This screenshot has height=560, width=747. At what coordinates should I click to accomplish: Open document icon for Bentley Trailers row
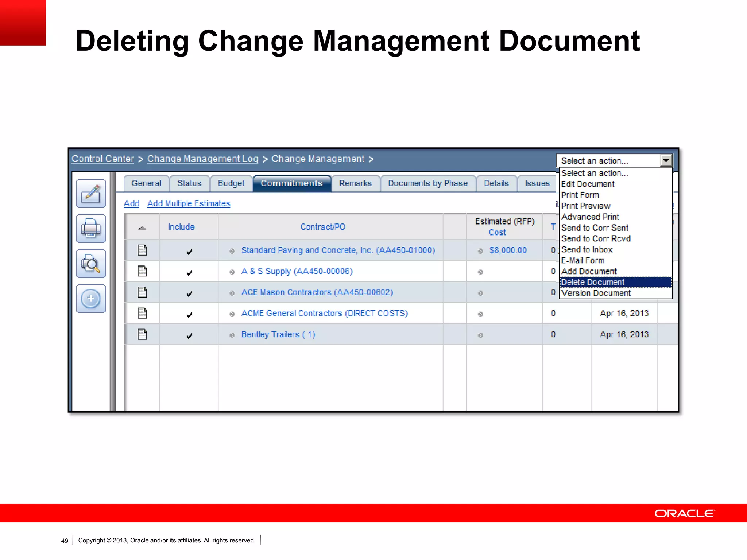[x=142, y=334]
